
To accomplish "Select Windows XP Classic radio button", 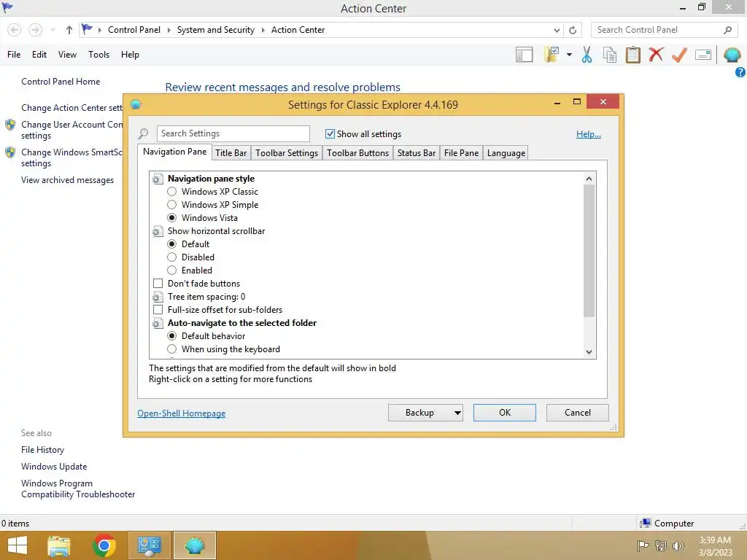I will point(172,192).
